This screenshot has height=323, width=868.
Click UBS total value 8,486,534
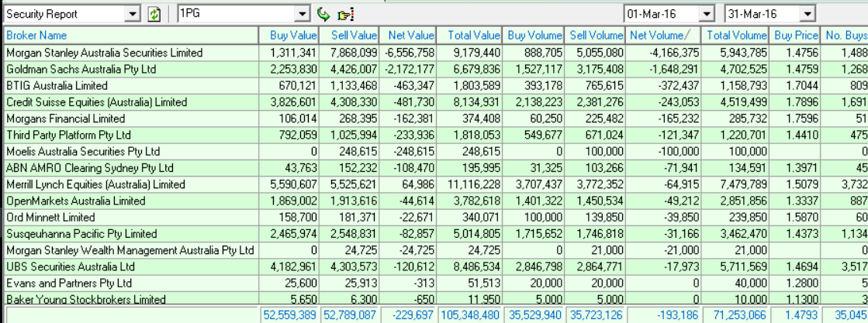(476, 267)
